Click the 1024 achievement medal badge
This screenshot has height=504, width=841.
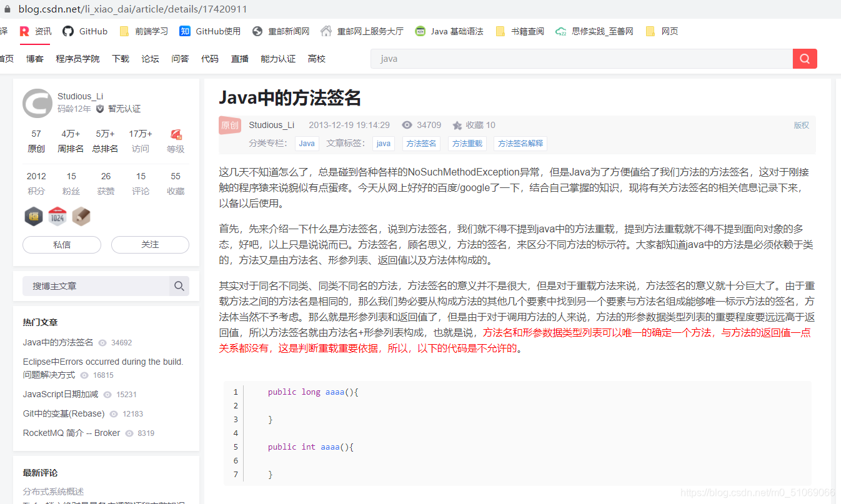[x=57, y=216]
